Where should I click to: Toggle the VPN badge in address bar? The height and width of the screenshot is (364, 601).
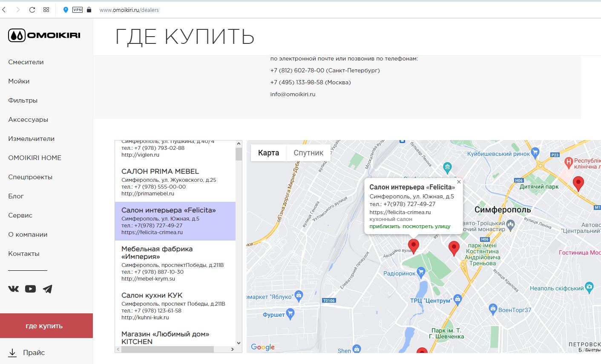tap(78, 10)
